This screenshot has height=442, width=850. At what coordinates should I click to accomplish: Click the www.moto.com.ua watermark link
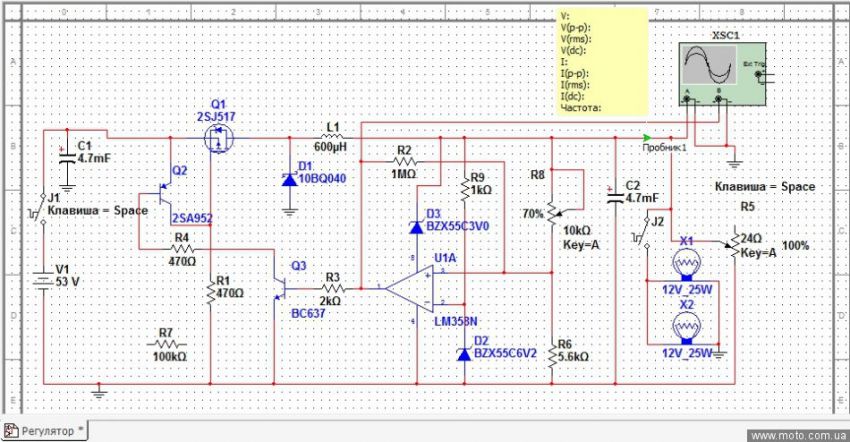pyautogui.click(x=797, y=435)
